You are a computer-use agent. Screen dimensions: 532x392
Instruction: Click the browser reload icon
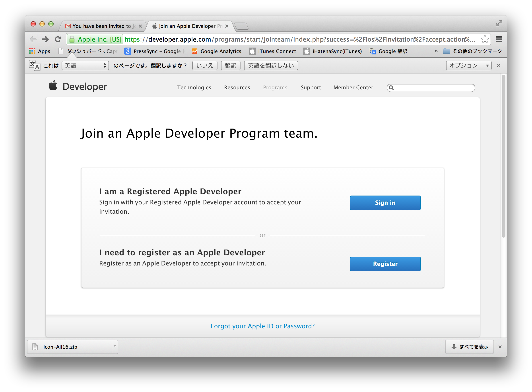[58, 39]
